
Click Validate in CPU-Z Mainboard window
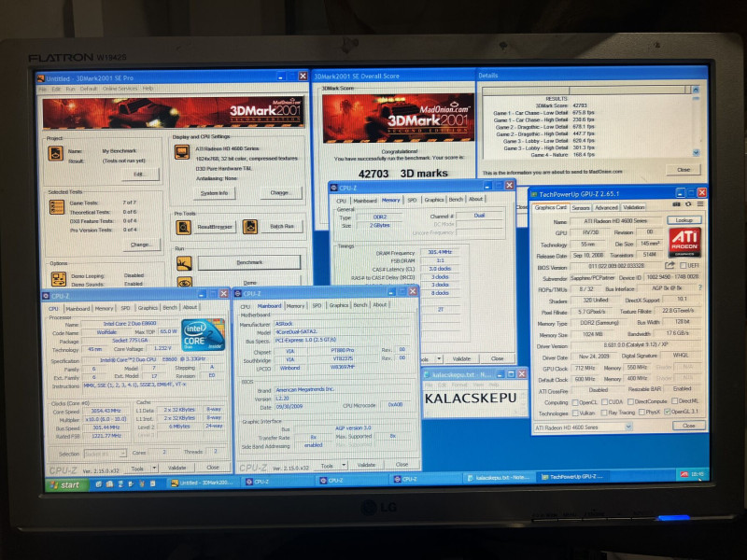[x=366, y=465]
